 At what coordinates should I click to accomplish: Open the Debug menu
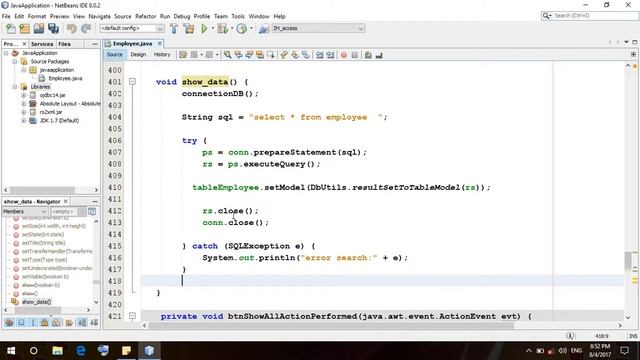pyautogui.click(x=182, y=16)
